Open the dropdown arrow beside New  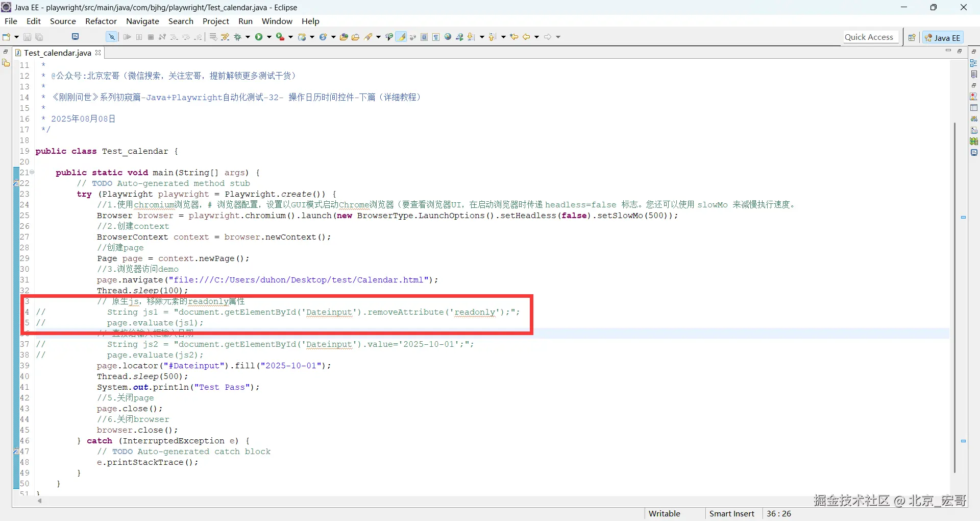16,37
